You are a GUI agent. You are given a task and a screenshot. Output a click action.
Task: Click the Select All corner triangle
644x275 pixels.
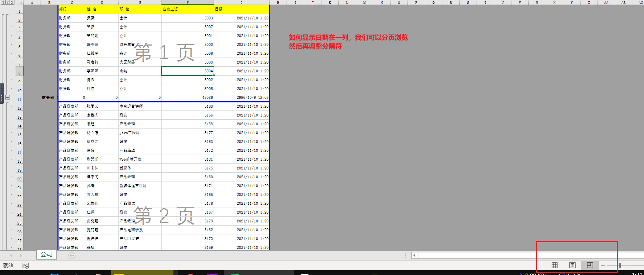click(x=20, y=2)
